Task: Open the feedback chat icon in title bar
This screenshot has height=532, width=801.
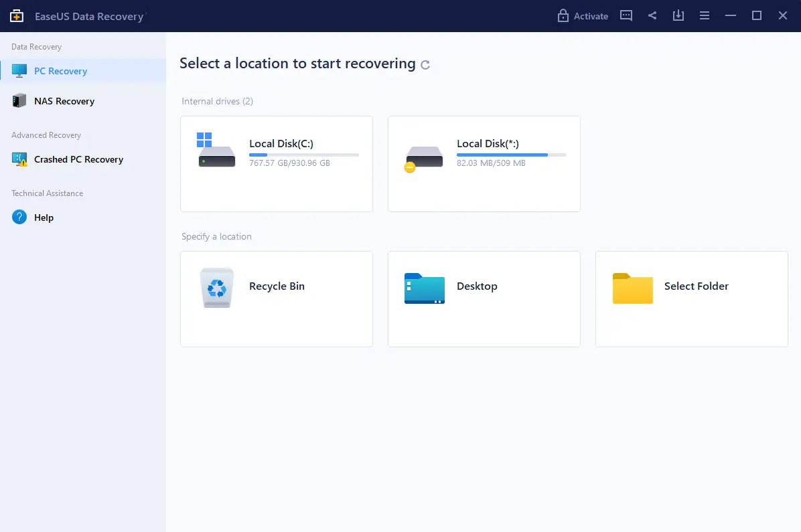Action: [626, 15]
